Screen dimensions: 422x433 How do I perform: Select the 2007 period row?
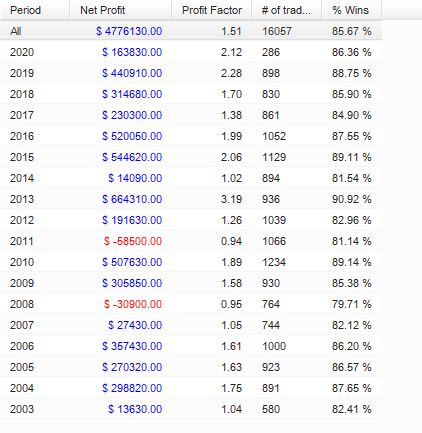(191, 325)
